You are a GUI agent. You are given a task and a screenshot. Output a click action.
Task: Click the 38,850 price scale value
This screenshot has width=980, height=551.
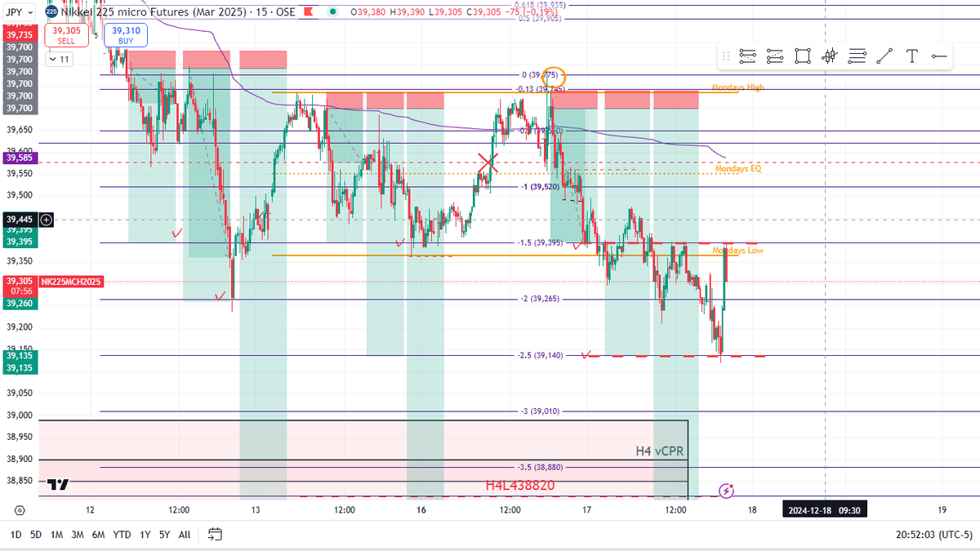pyautogui.click(x=18, y=481)
